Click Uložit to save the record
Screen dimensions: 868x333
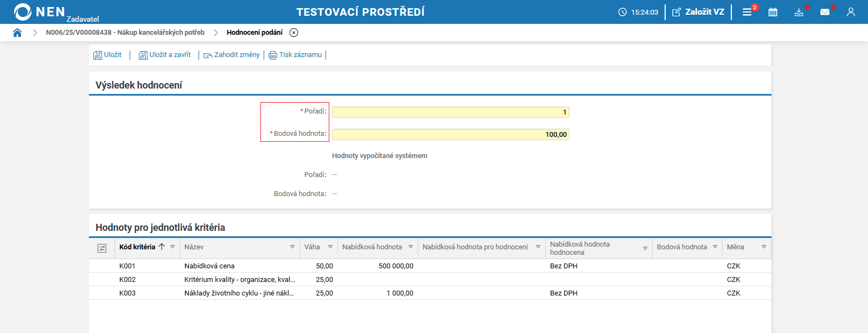click(x=107, y=55)
